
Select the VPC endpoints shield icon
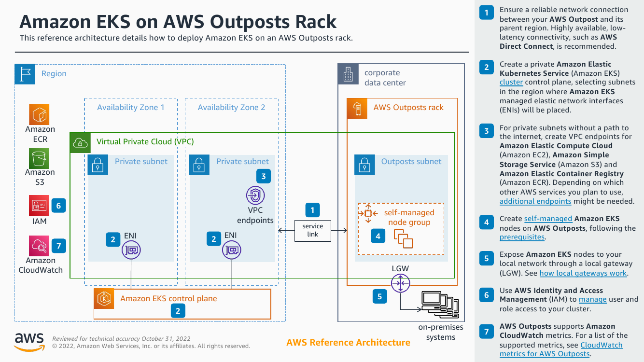coord(255,195)
